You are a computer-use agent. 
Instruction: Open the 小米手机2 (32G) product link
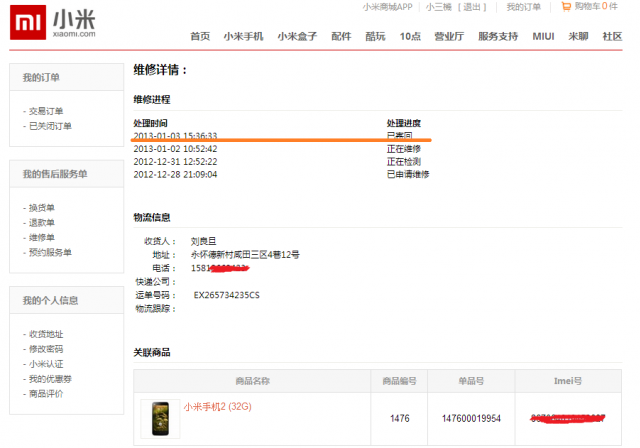tap(218, 407)
